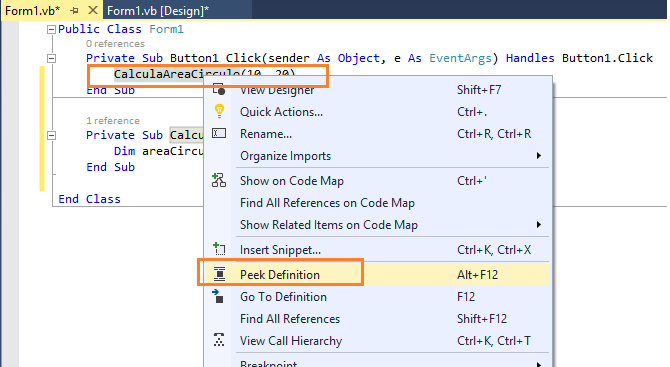
Task: Click the Go To Definition icon
Action: [x=218, y=296]
